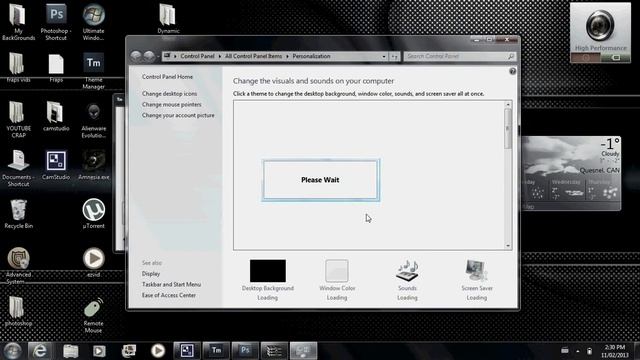The image size is (640, 360).
Task: Open Taskbar and Start Menu link
Action: (171, 284)
